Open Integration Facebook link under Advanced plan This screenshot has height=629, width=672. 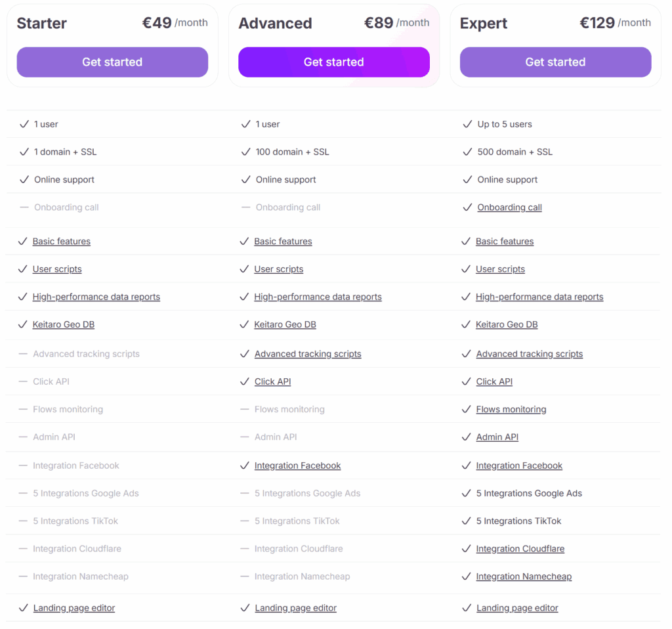click(x=298, y=466)
